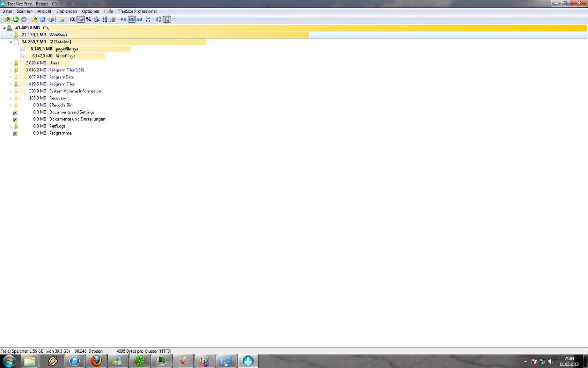
Task: Open folder in Windows Explorer icon
Action: (x=61, y=20)
